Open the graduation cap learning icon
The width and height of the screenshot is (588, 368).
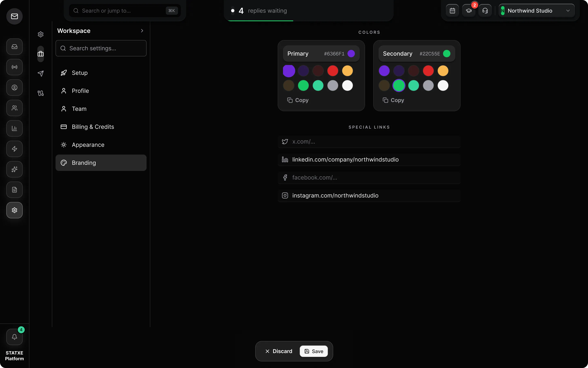(x=468, y=11)
